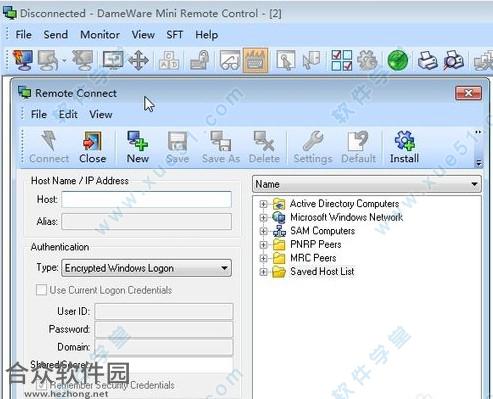Open the SFT menu
Screen dimensions: 493x399
[x=175, y=35]
